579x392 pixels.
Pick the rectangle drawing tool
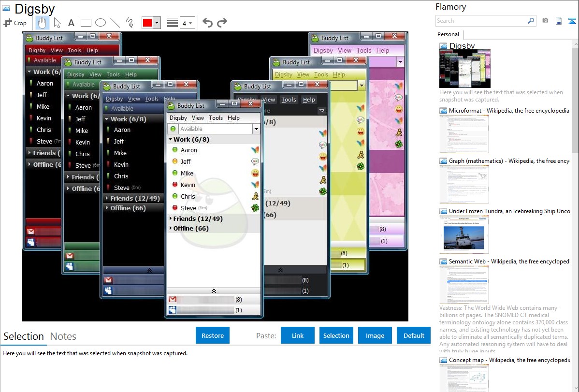(x=86, y=23)
